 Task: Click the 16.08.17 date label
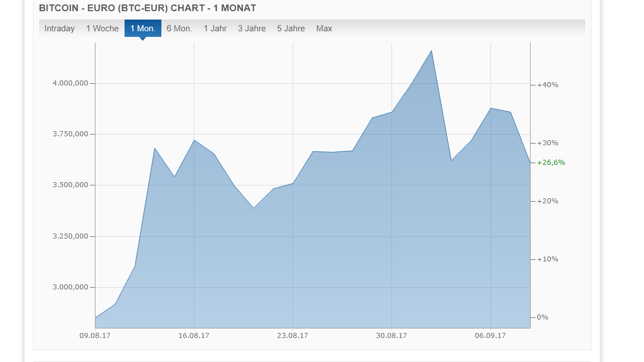(194, 336)
